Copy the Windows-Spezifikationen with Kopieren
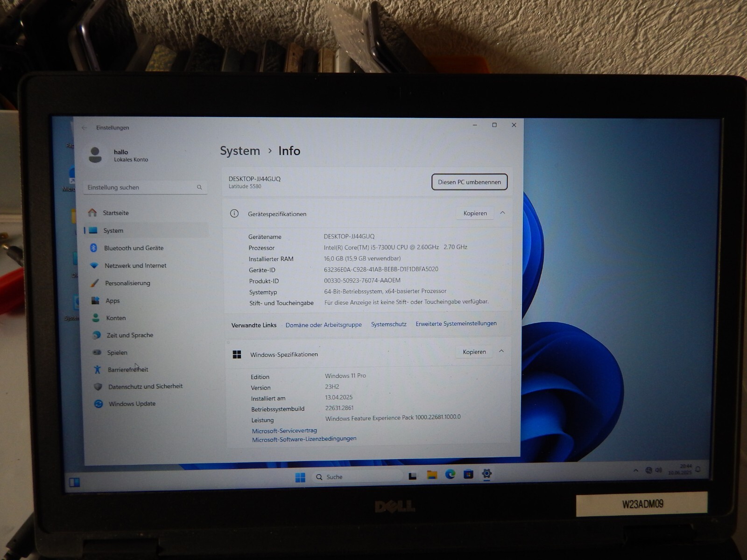 click(474, 352)
